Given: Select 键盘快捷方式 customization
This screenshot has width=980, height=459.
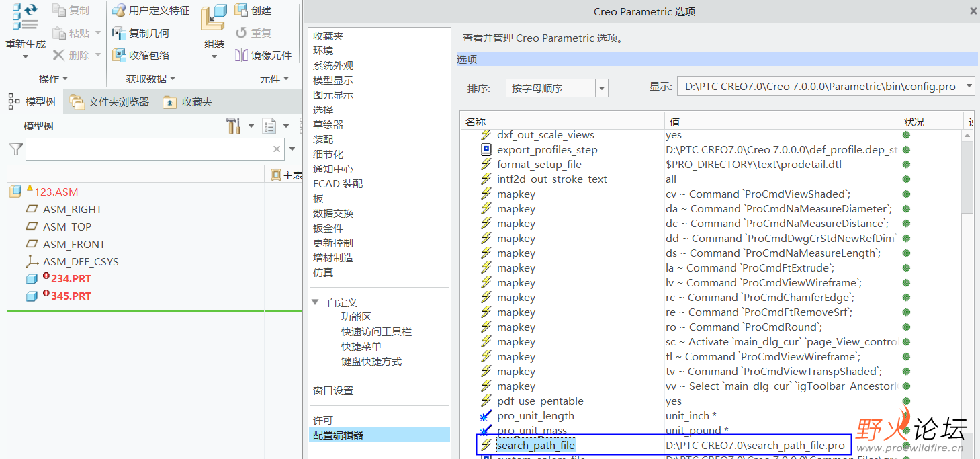Looking at the screenshot, I should click(371, 361).
